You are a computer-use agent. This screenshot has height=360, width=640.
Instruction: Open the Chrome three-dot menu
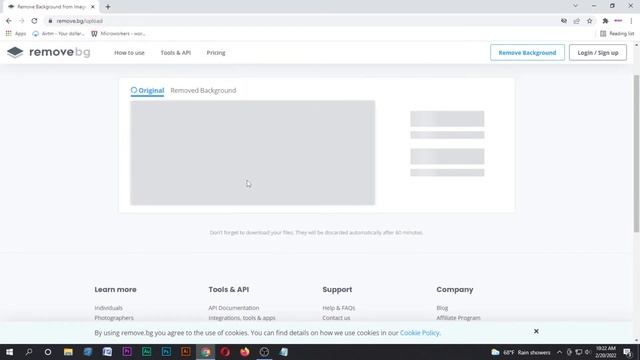[631, 21]
